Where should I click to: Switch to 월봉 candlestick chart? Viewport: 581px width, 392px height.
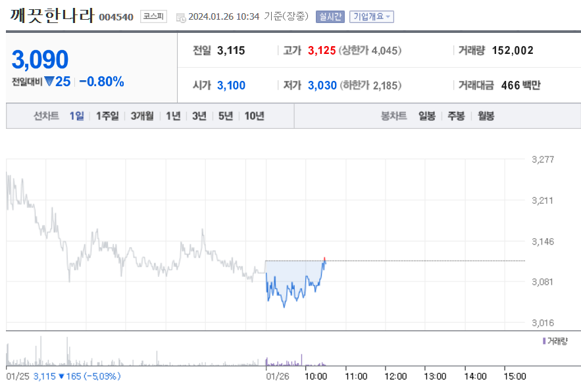(486, 116)
